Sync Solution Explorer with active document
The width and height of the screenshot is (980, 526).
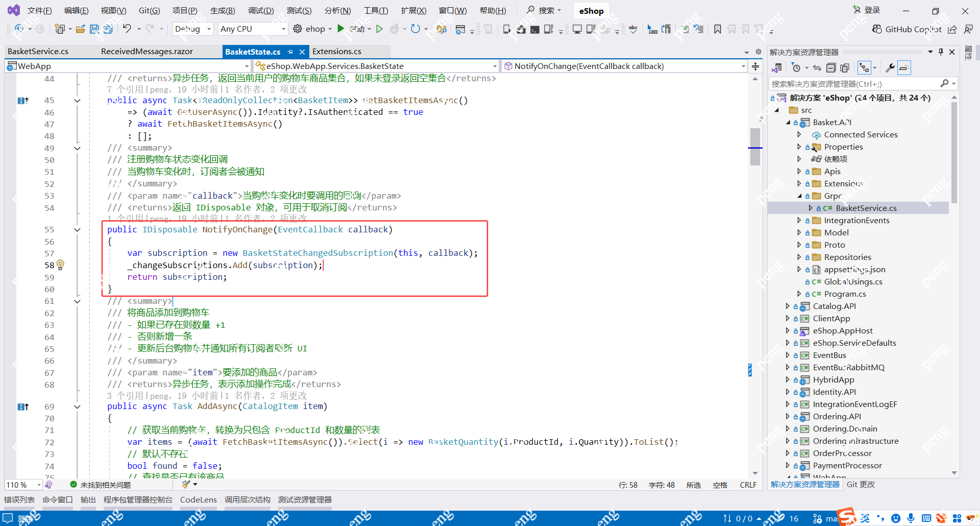(x=817, y=67)
